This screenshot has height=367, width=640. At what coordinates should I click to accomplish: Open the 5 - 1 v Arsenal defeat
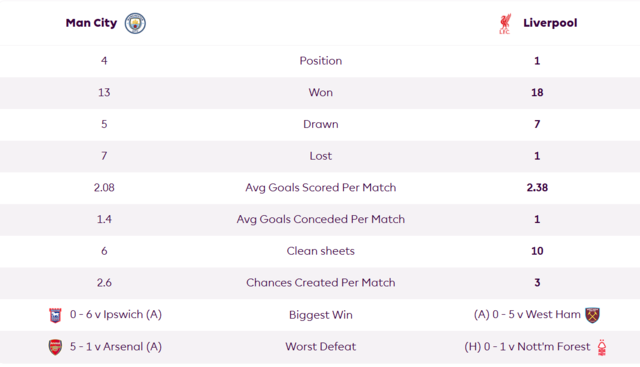[116, 347]
